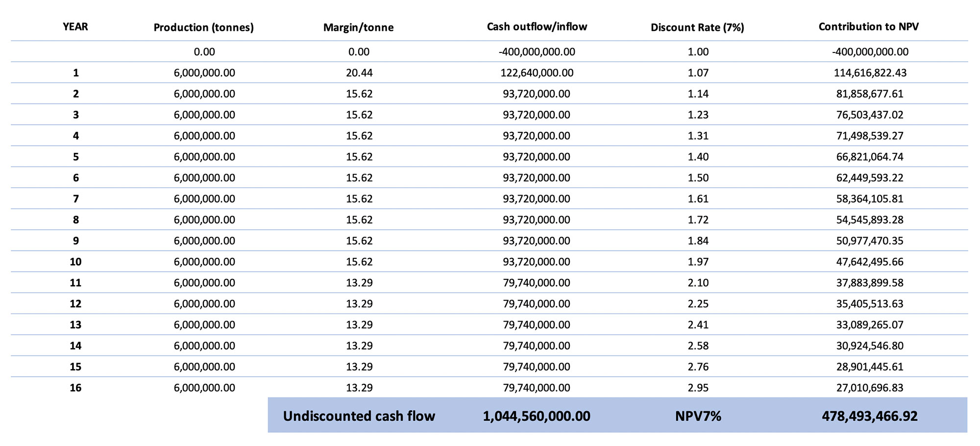Image resolution: width=980 pixels, height=446 pixels.
Task: Select the Cash outflow/inflow header
Action: pos(537,26)
